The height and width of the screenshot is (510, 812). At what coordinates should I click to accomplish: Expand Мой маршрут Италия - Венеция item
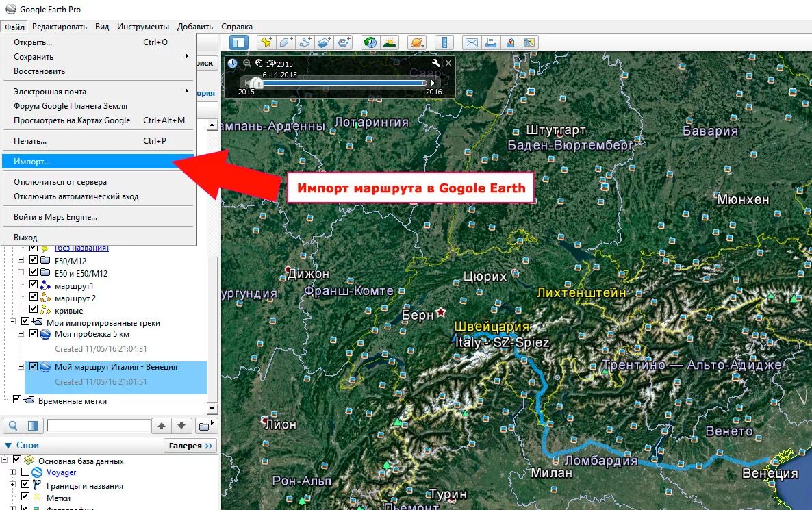pos(21,366)
